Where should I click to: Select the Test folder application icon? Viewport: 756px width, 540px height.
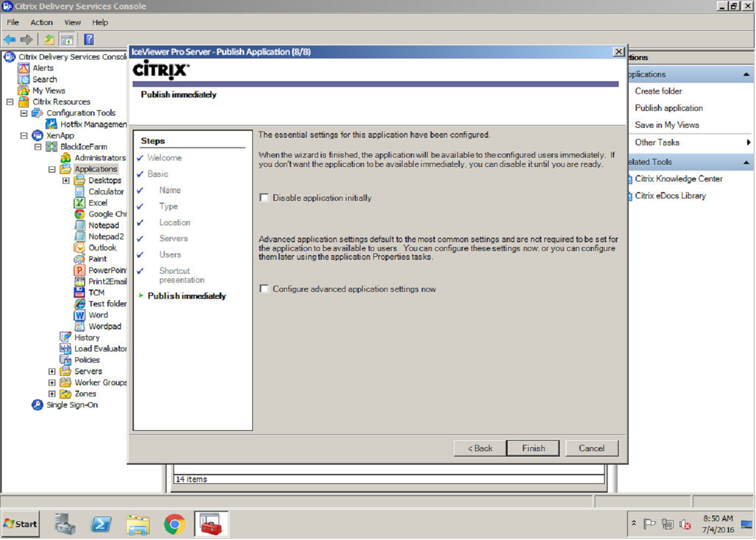tap(79, 304)
